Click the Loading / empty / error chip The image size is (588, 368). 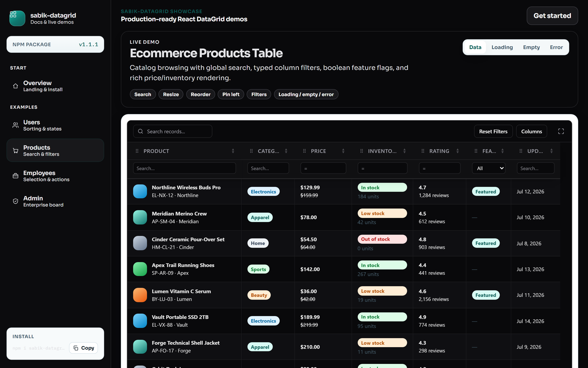(306, 94)
